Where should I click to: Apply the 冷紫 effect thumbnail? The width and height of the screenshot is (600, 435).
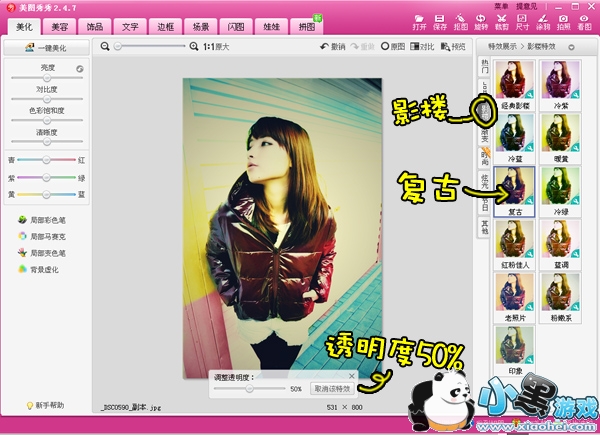pos(561,85)
